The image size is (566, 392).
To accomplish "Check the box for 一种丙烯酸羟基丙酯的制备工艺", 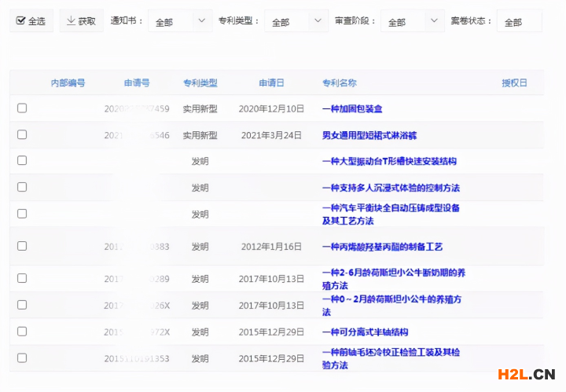I will (22, 246).
